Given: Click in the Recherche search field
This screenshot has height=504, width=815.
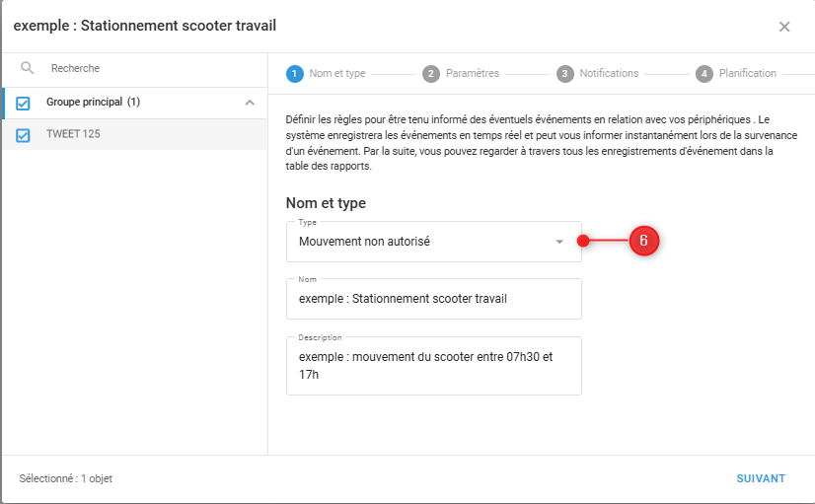Looking at the screenshot, I should point(148,68).
